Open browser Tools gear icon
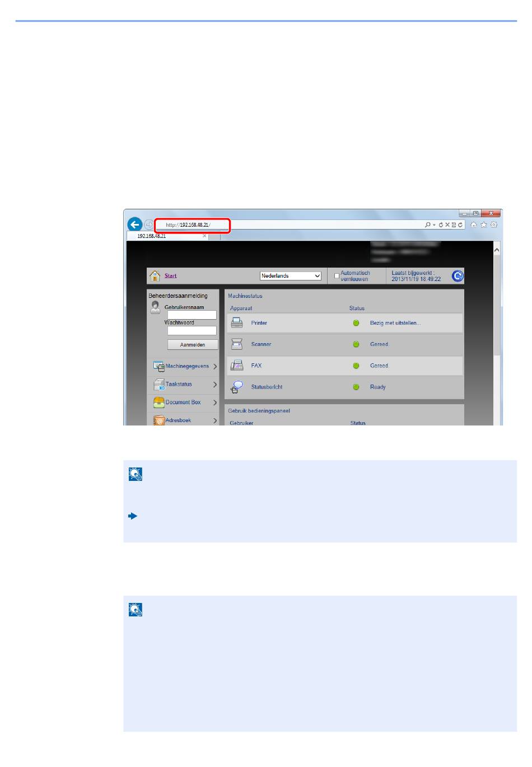 pos(493,225)
